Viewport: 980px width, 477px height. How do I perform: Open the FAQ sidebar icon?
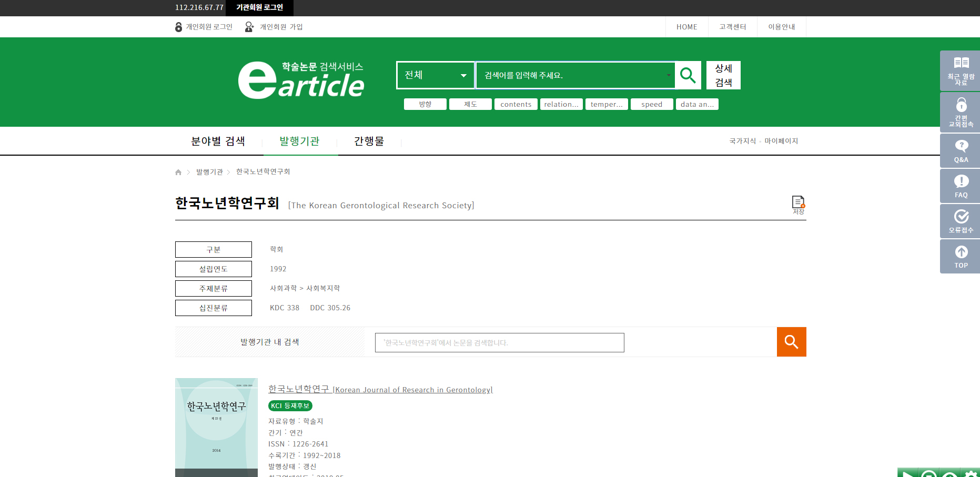coord(961,186)
